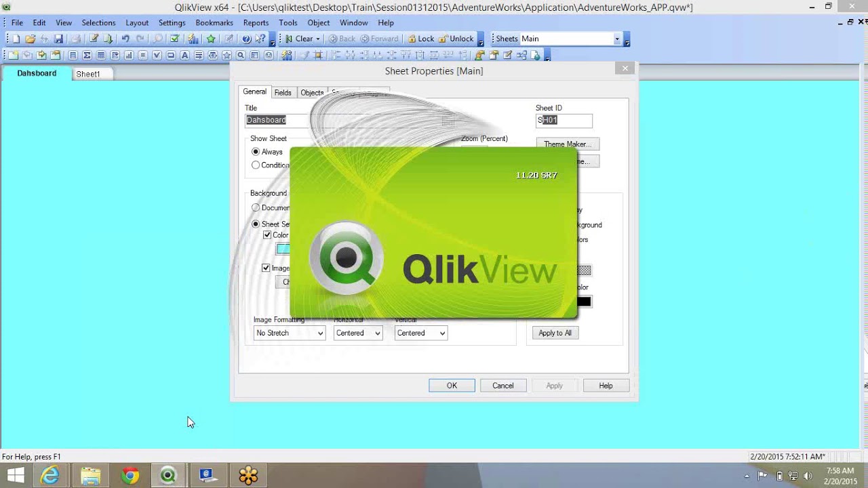Click the black color swatch on the right

coord(584,302)
